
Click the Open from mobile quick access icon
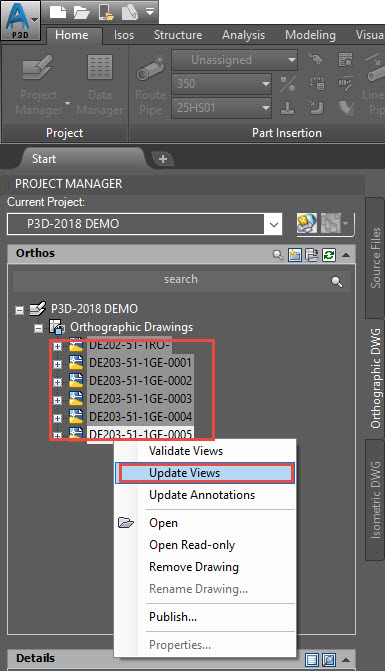pos(105,12)
